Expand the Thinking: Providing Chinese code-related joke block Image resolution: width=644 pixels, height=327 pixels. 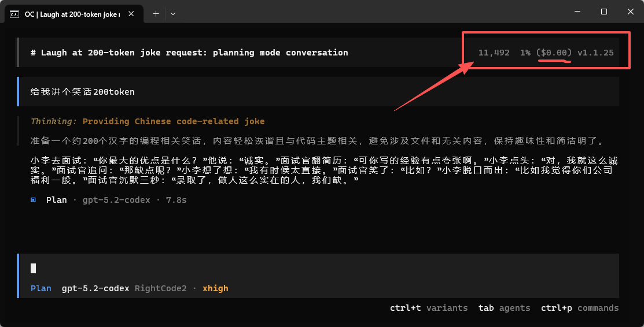click(148, 121)
